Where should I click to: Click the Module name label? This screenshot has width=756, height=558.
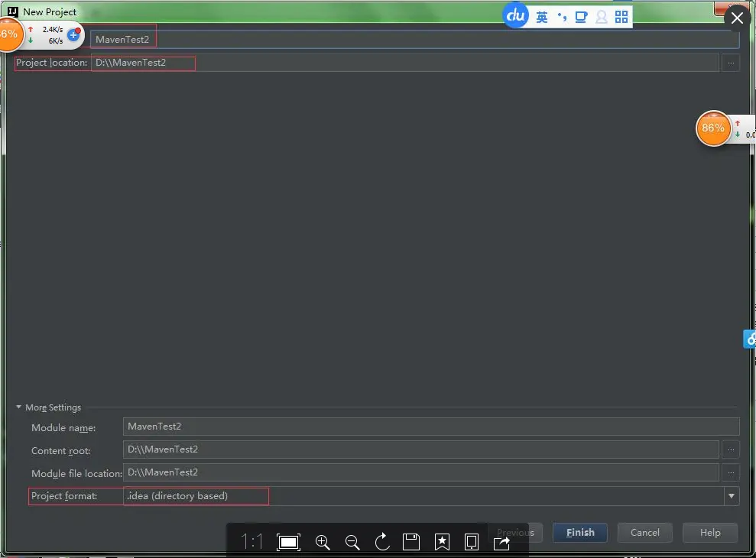coord(63,428)
